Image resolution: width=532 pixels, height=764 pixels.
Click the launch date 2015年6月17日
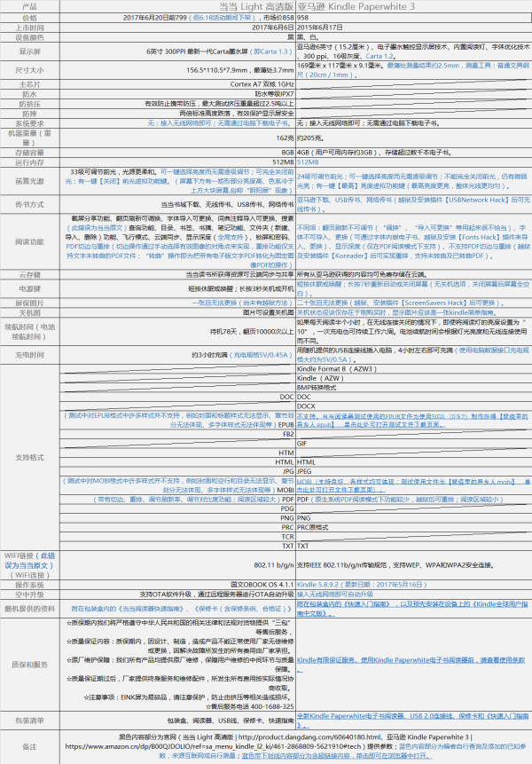[x=320, y=28]
